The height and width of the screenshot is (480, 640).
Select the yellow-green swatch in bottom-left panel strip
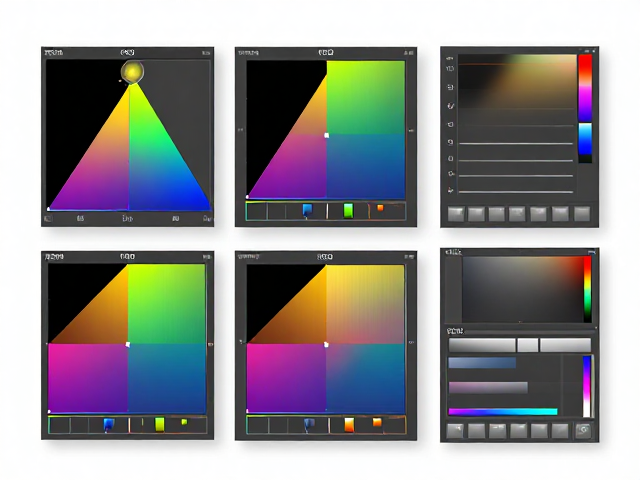coord(160,424)
